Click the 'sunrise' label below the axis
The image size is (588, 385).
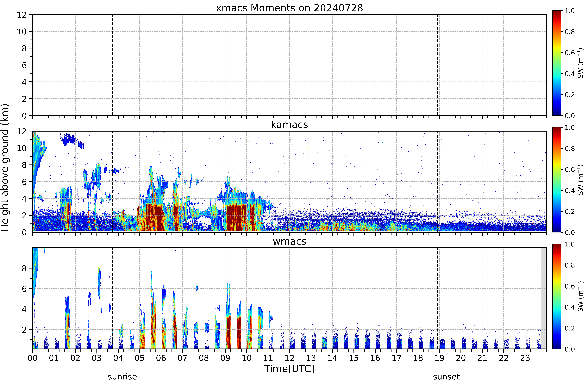point(122,377)
